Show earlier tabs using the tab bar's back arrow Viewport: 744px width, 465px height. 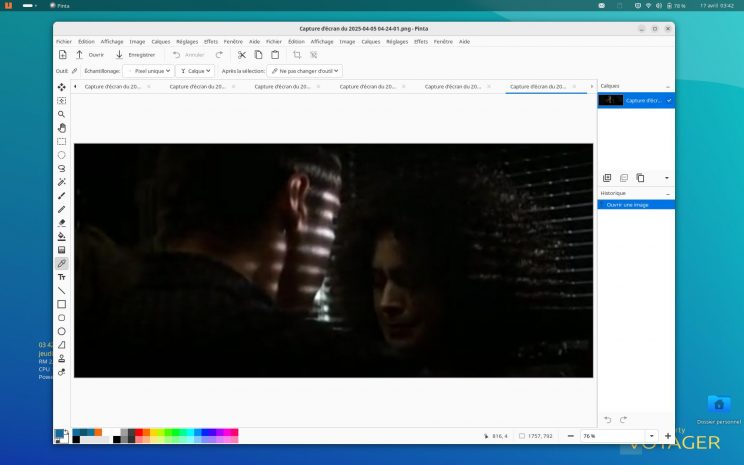(x=75, y=87)
